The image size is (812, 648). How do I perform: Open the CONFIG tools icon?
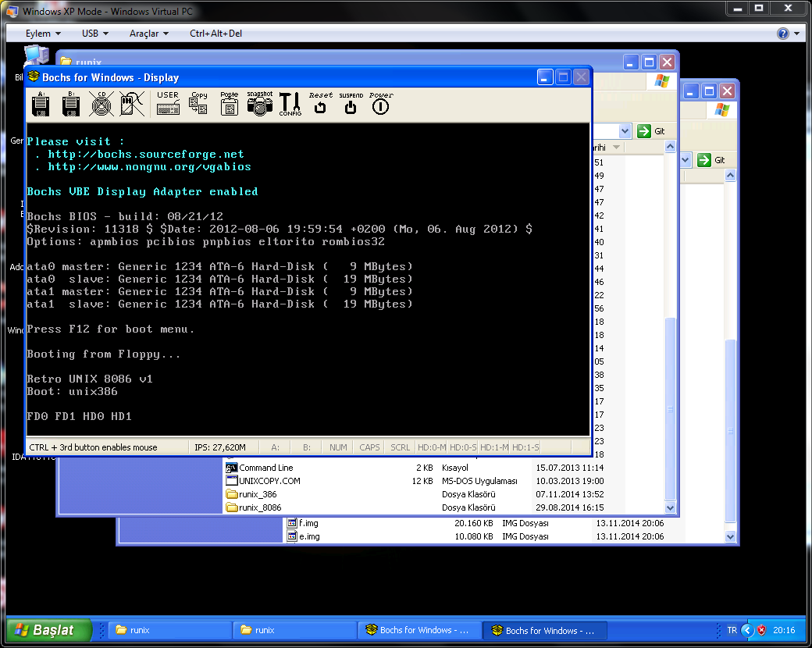290,104
